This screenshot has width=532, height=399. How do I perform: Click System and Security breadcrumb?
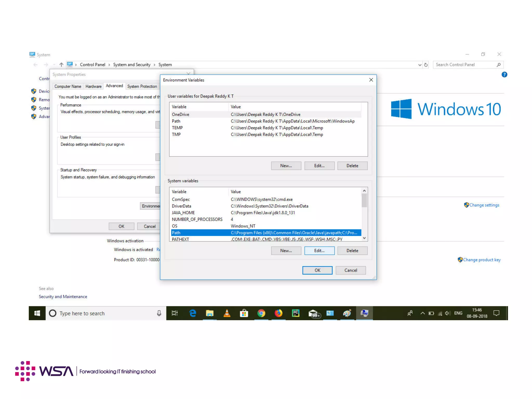pos(132,64)
